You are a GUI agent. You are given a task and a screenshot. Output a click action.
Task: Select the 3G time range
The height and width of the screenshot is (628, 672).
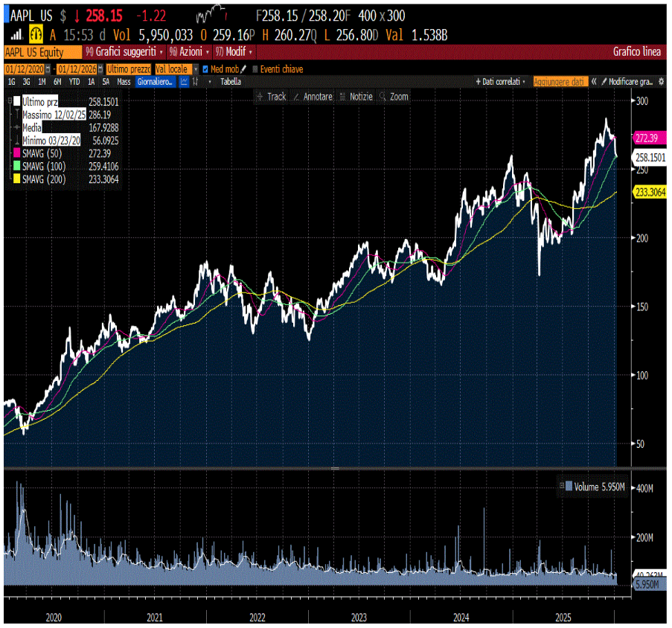coord(27,82)
